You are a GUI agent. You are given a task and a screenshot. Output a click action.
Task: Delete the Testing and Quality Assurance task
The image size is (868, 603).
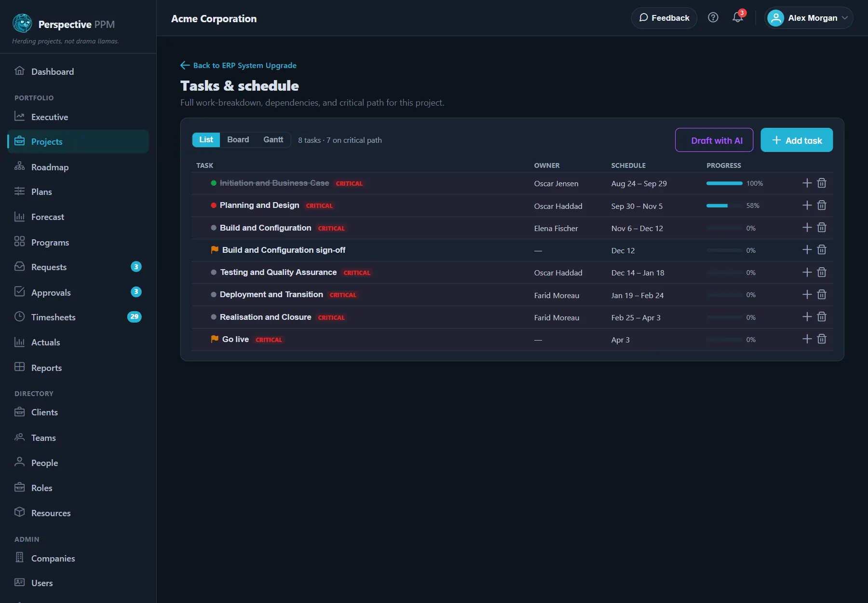click(x=822, y=273)
